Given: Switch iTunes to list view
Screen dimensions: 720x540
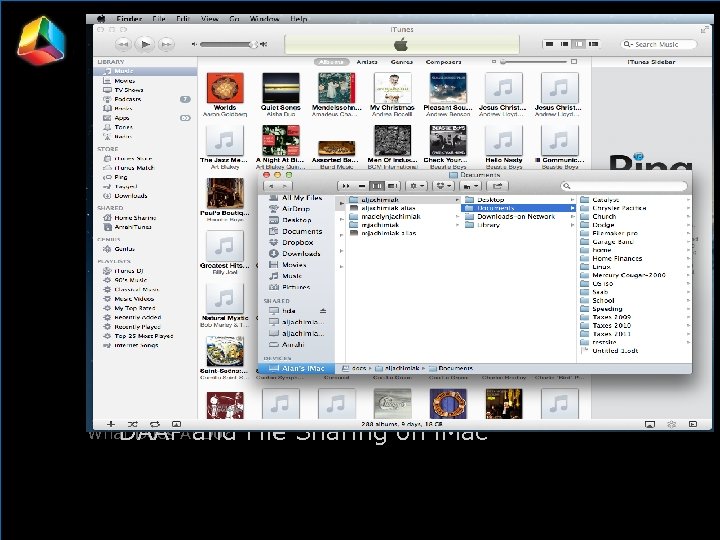Looking at the screenshot, I should coord(549,44).
